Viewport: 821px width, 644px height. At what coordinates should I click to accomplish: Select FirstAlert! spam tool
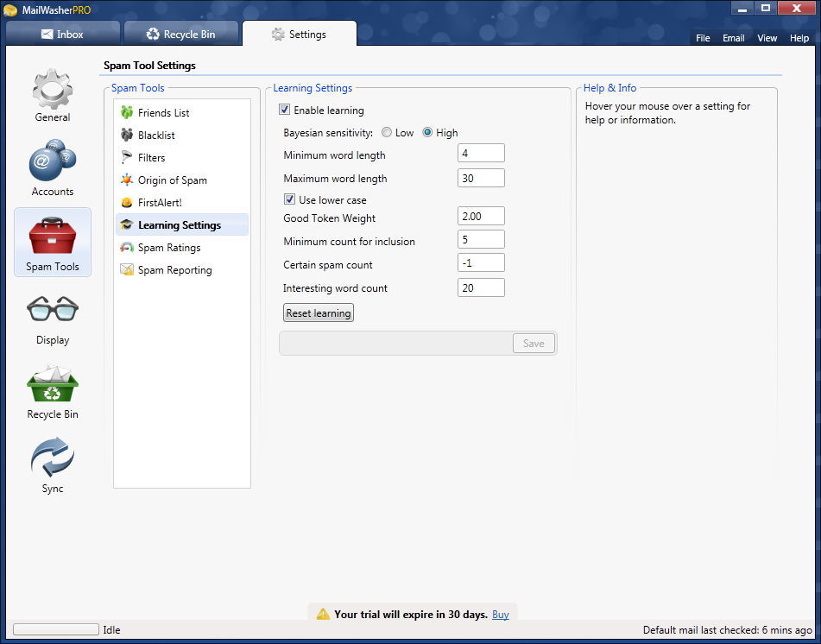pyautogui.click(x=160, y=203)
